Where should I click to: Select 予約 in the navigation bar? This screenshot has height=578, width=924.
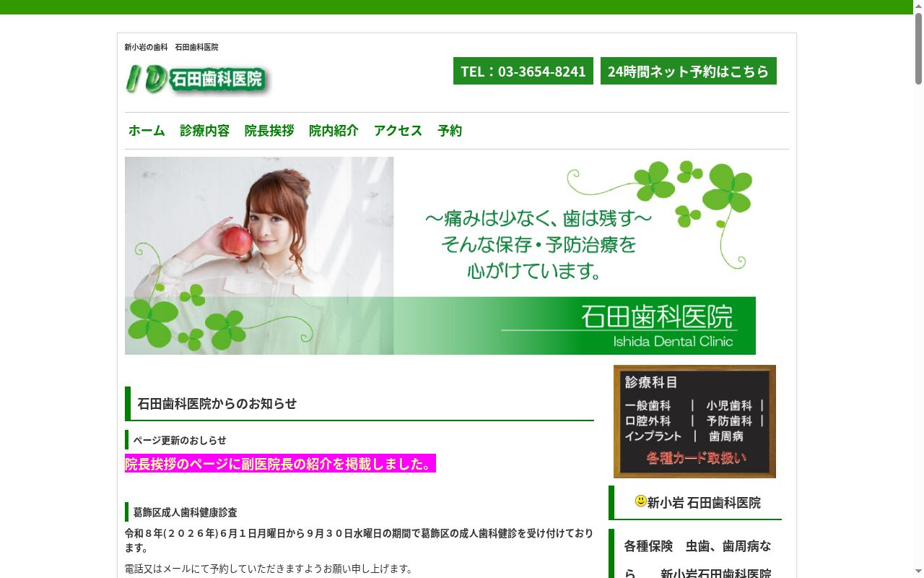(x=450, y=131)
